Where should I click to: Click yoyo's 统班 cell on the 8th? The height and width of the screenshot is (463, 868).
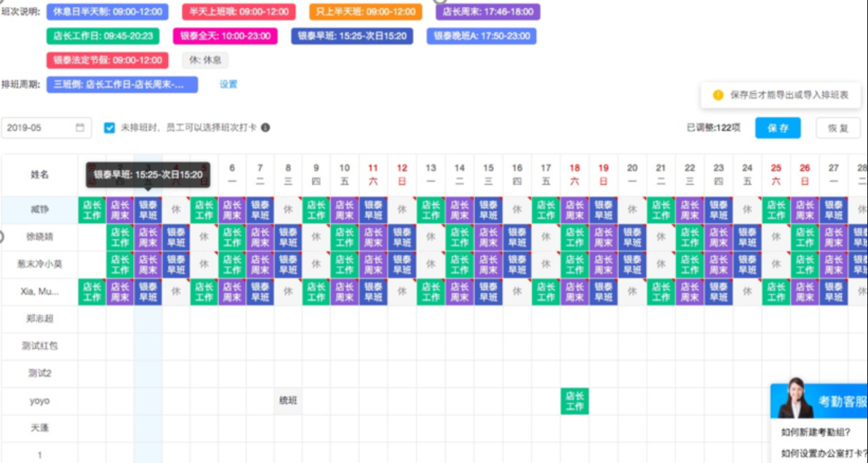point(288,401)
